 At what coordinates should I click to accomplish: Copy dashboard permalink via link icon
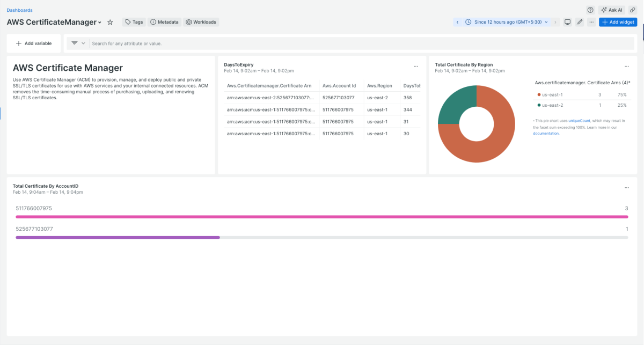[x=633, y=10]
